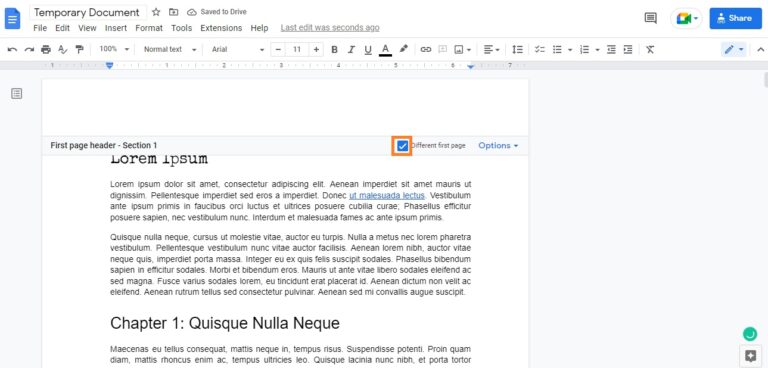Screen dimensions: 768x368
Task: Click the vertical scrollbar thumb
Action: point(765,79)
